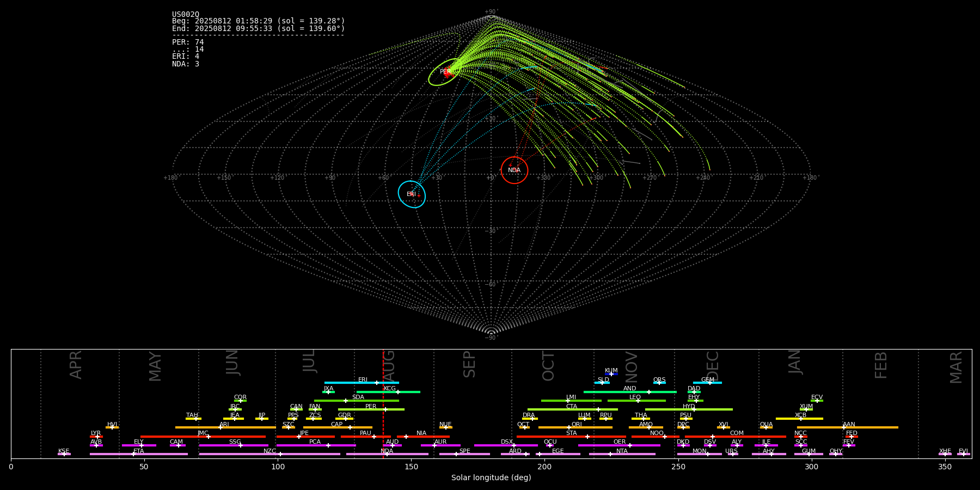Select the End: 20250812 09:55:33 line

(259, 28)
